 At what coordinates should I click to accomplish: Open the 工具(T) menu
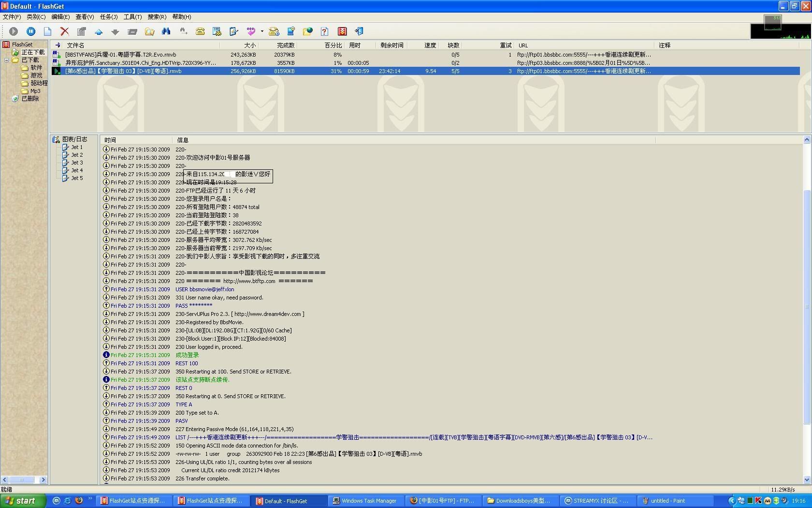click(x=132, y=17)
